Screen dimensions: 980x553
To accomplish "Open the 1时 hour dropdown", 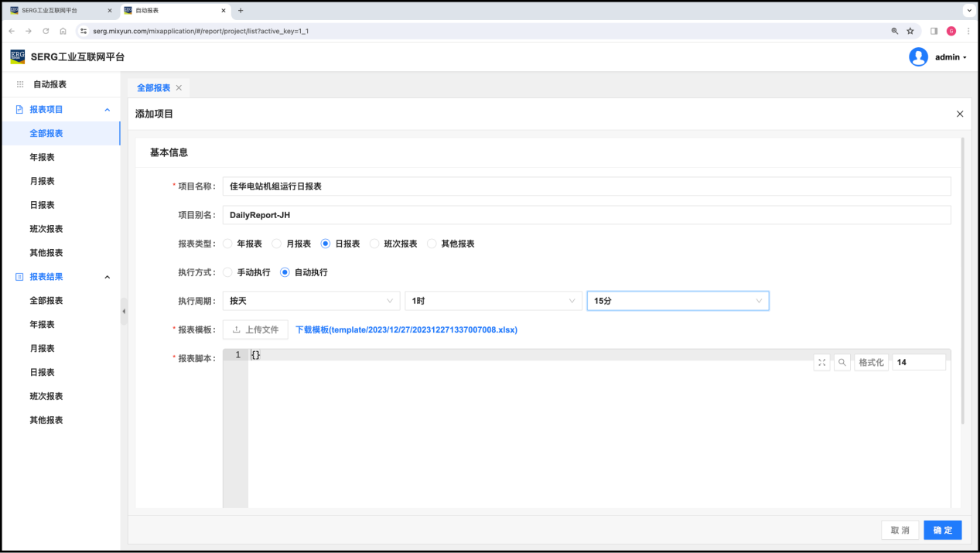I will tap(493, 301).
